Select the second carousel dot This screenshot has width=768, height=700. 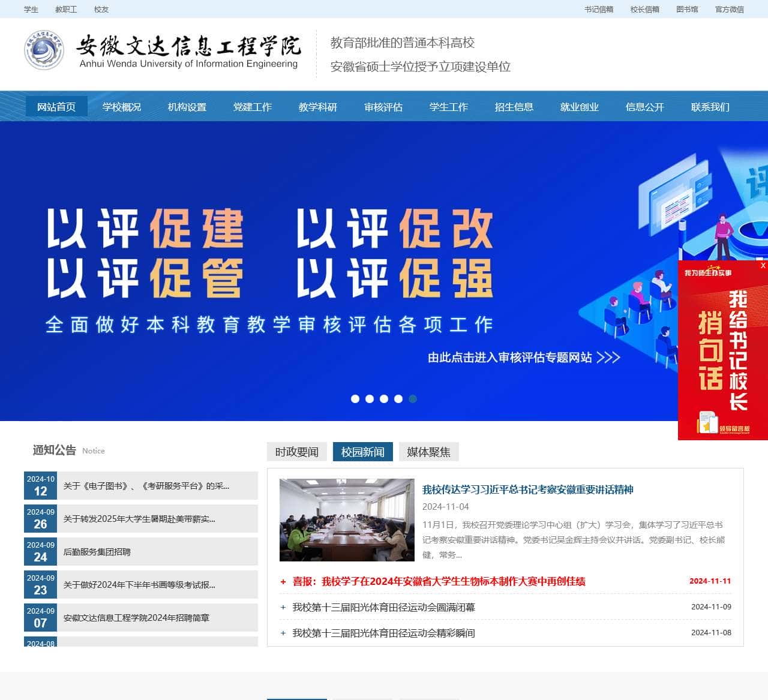(370, 399)
